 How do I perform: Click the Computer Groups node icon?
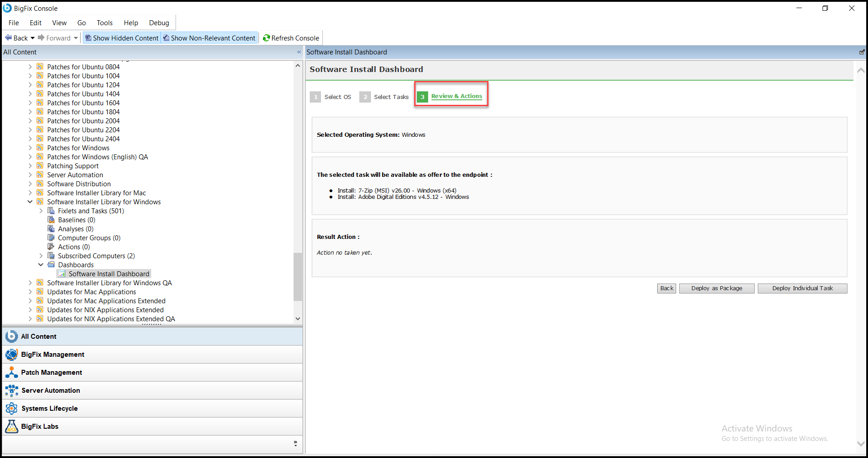(x=51, y=238)
